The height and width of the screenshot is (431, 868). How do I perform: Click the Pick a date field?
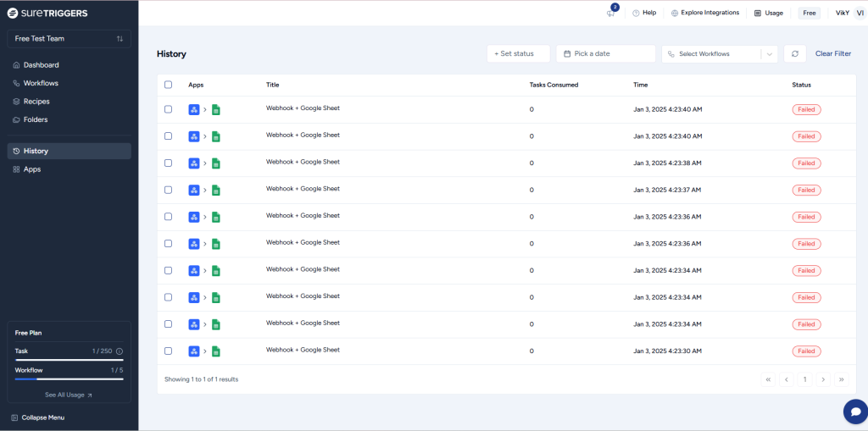[x=605, y=53]
